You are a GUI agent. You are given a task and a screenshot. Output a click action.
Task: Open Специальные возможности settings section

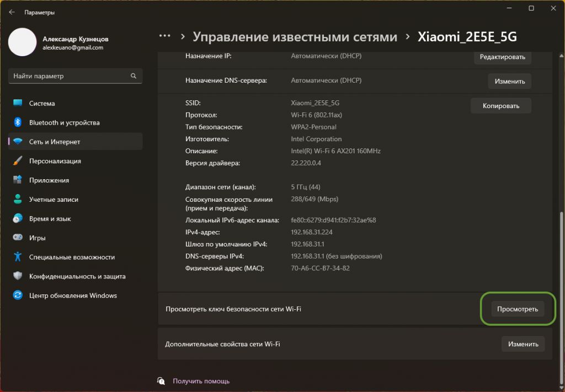click(72, 257)
